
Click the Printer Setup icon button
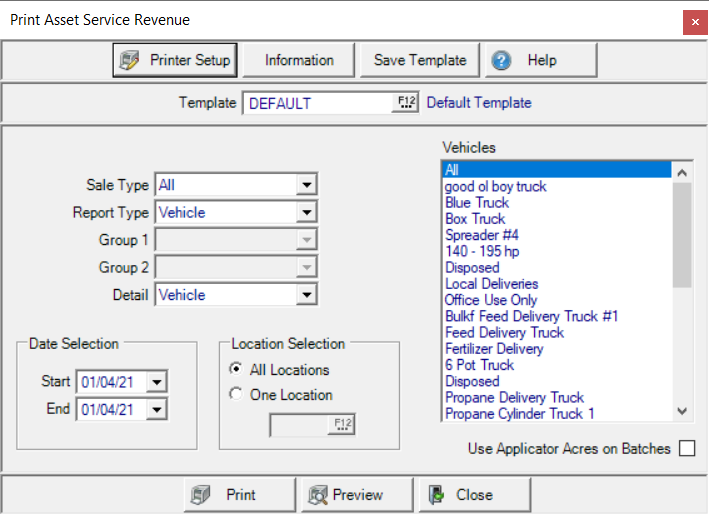click(129, 60)
